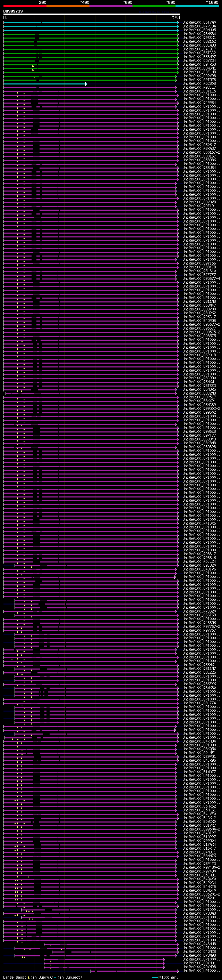Viewport: 222px width, 980px height.
Task: Choose hit UniRef100_Q0P517
Action: pyautogui.click(x=199, y=397)
